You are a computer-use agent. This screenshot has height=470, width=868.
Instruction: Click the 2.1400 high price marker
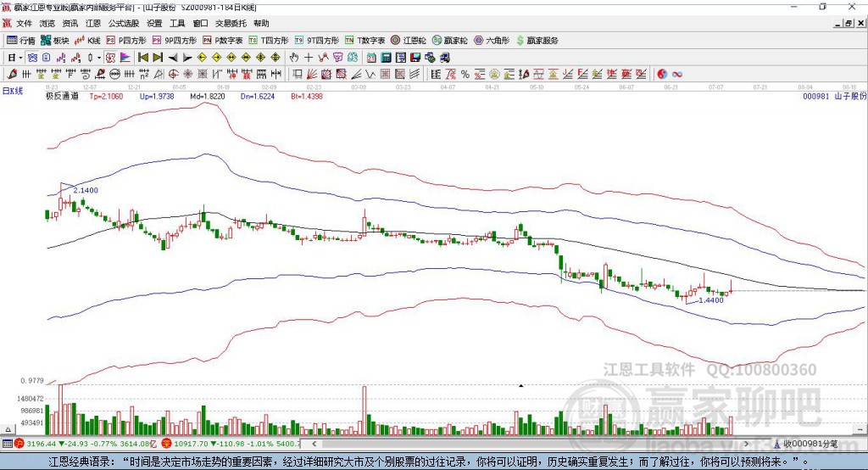[86, 190]
